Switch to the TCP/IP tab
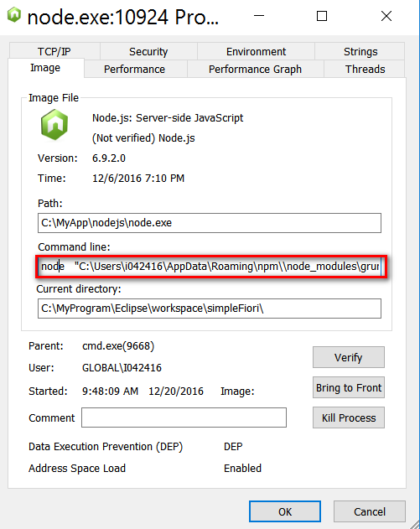Viewport: 420px width, 529px height. tap(54, 51)
